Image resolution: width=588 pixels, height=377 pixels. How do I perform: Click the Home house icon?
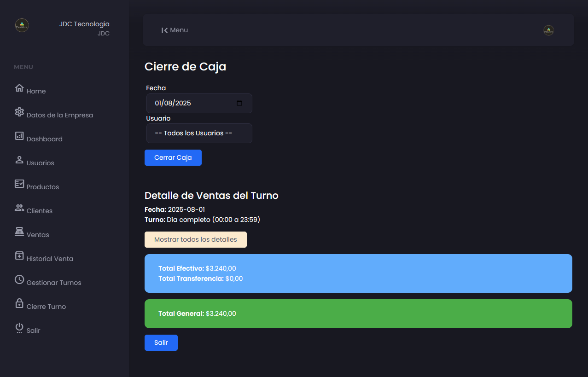coord(19,88)
